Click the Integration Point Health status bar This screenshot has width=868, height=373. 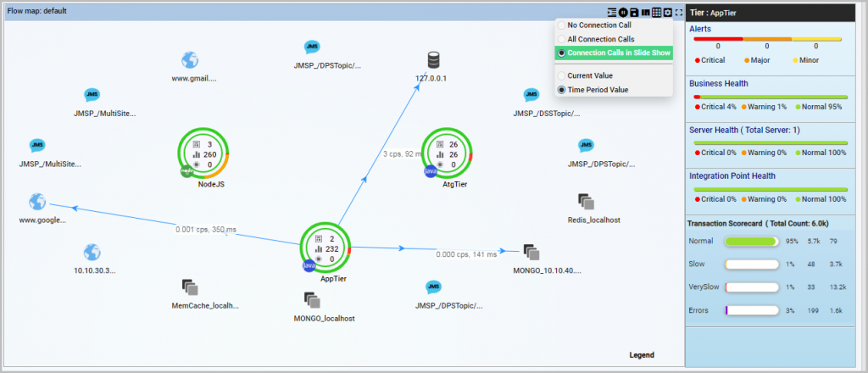click(x=771, y=189)
